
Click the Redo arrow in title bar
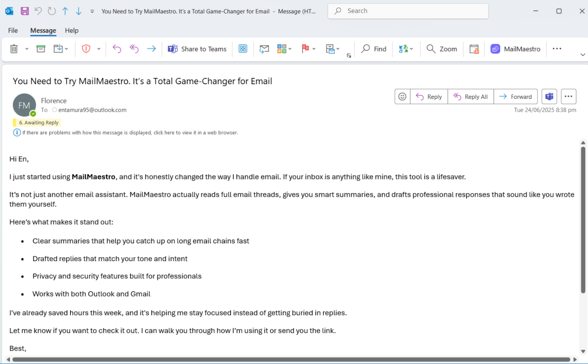tap(52, 11)
